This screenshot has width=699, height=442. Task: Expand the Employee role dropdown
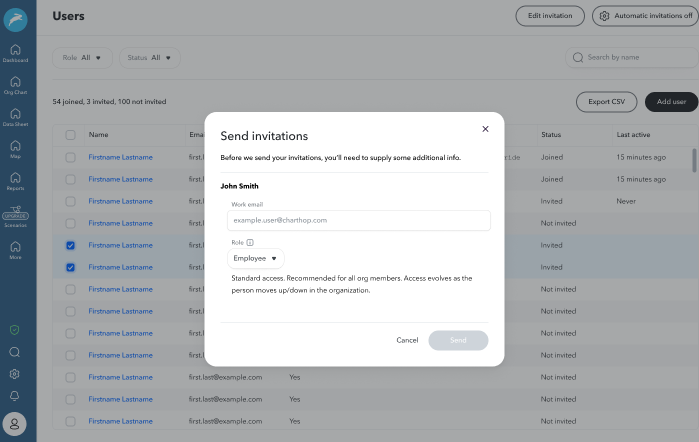(256, 258)
